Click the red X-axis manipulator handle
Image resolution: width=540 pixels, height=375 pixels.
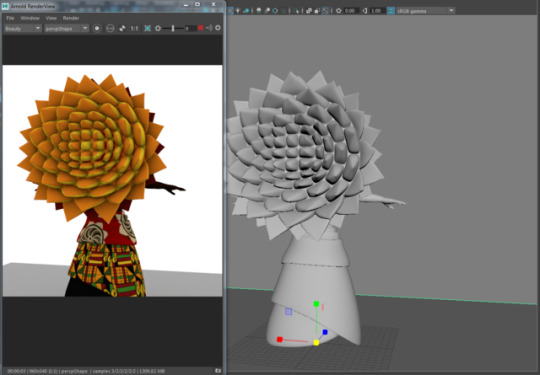280,340
